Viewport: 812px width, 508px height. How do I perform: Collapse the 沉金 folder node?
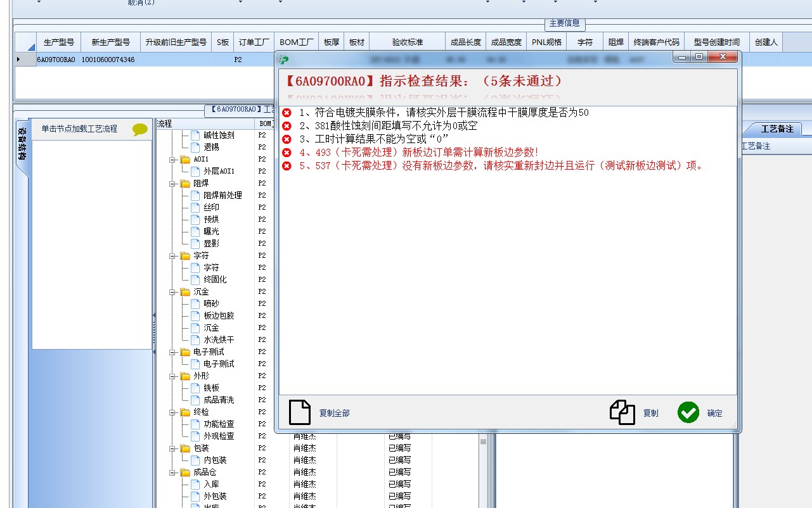172,292
